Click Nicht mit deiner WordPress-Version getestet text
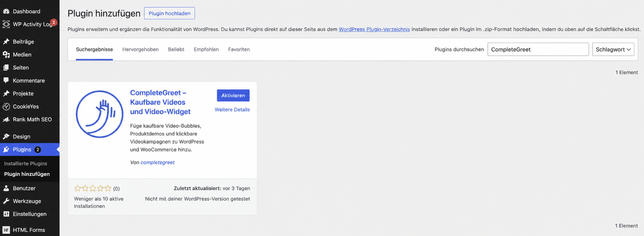 click(x=198, y=199)
